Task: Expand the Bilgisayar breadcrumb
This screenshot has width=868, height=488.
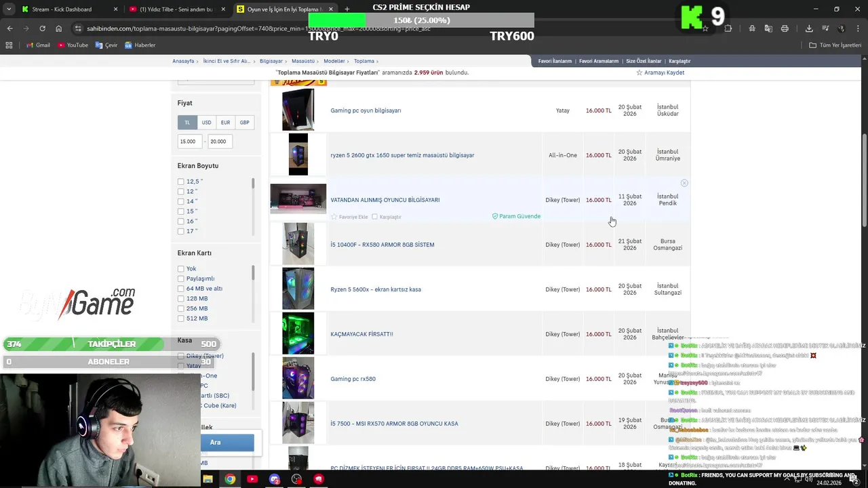Action: click(x=271, y=61)
